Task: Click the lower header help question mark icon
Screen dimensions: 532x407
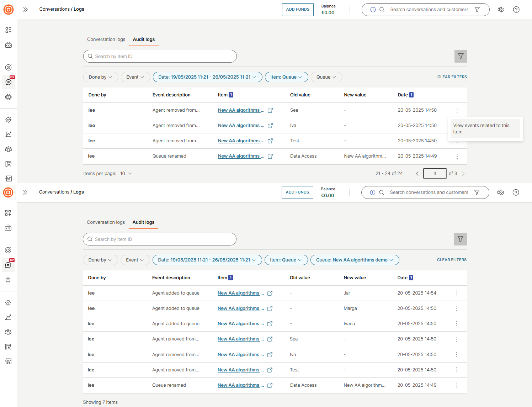Action: [x=516, y=192]
